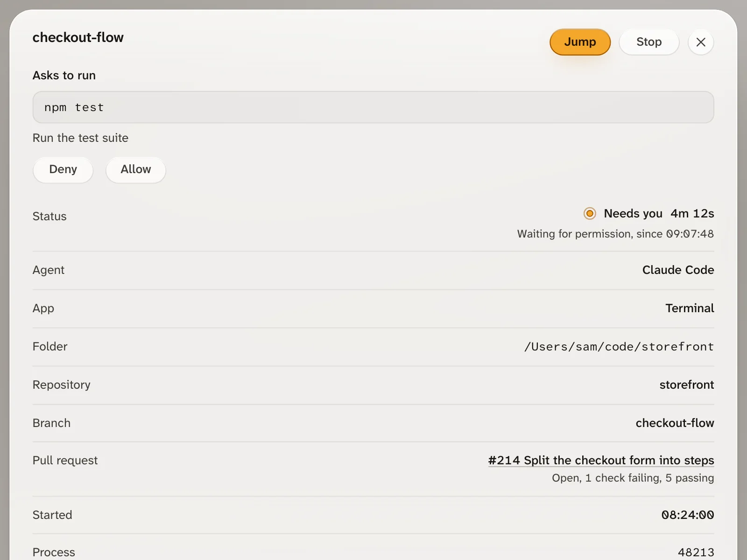Select the Terminal app value
The width and height of the screenshot is (747, 560).
(690, 308)
